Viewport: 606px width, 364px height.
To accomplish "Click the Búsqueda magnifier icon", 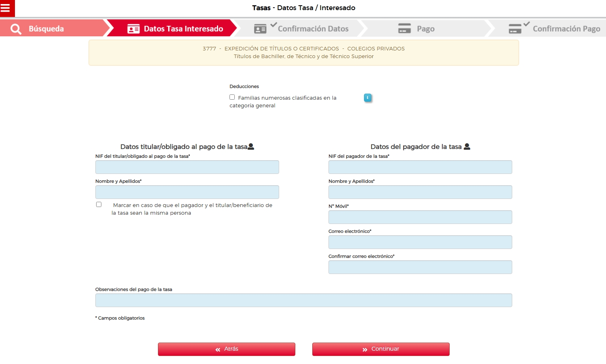I will 16,29.
